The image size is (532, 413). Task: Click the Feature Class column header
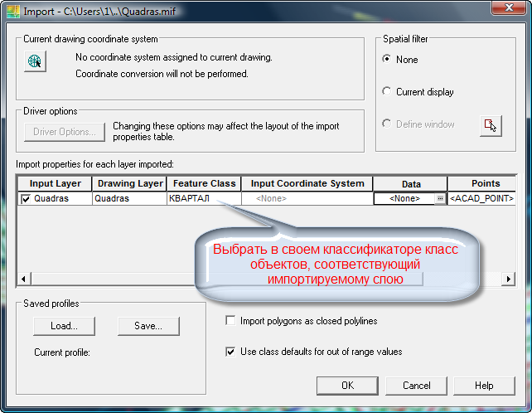click(204, 184)
